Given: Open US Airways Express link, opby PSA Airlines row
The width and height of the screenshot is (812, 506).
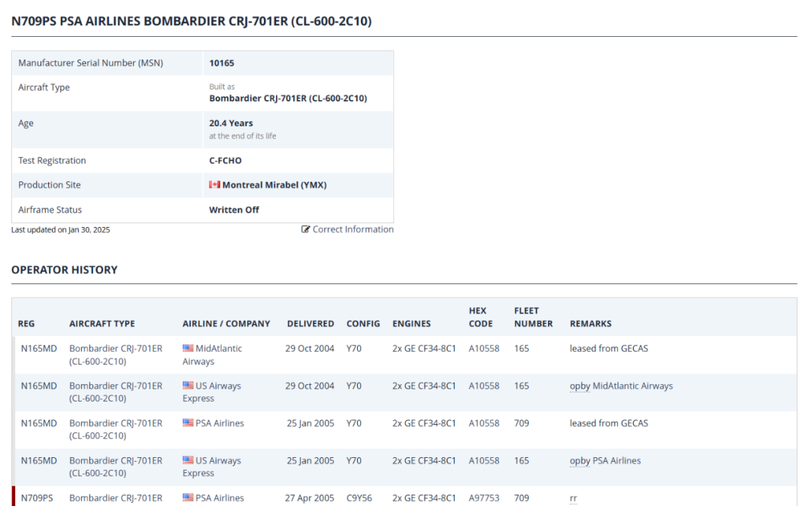Looking at the screenshot, I should coord(212,467).
